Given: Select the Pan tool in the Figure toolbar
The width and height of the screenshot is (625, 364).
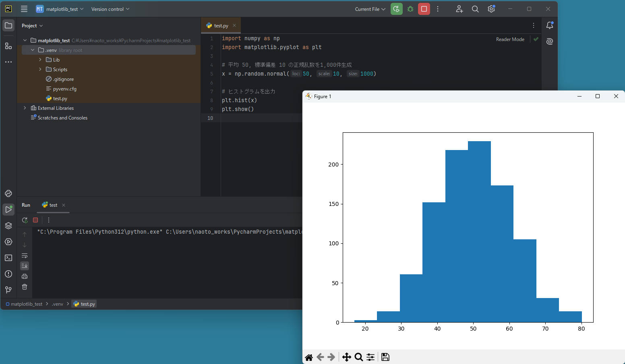Looking at the screenshot, I should tap(346, 357).
